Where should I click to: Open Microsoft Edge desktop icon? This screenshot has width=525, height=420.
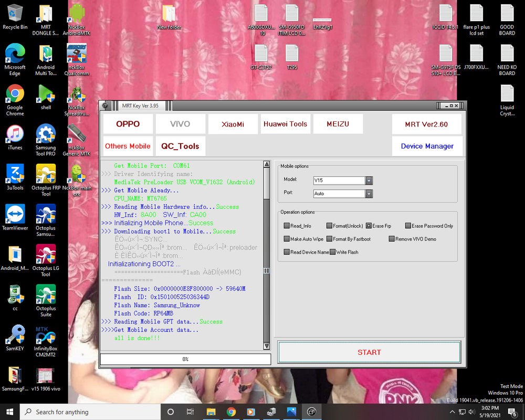15,60
